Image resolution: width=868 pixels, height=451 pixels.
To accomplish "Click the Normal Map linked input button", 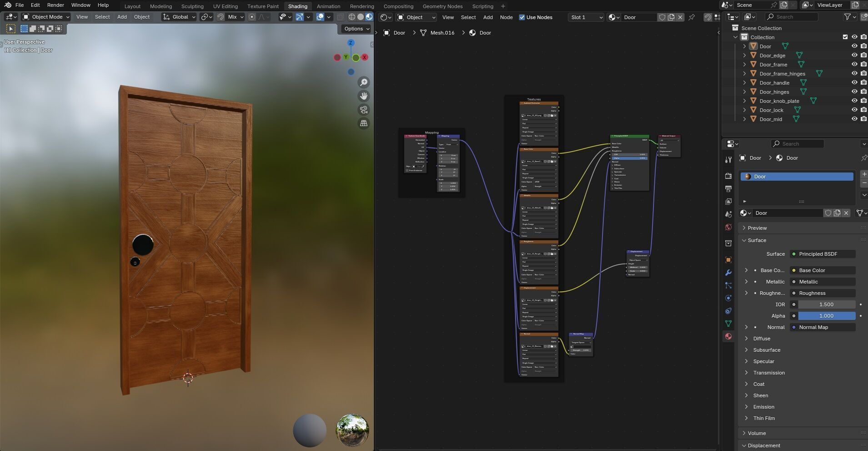I will click(x=823, y=327).
